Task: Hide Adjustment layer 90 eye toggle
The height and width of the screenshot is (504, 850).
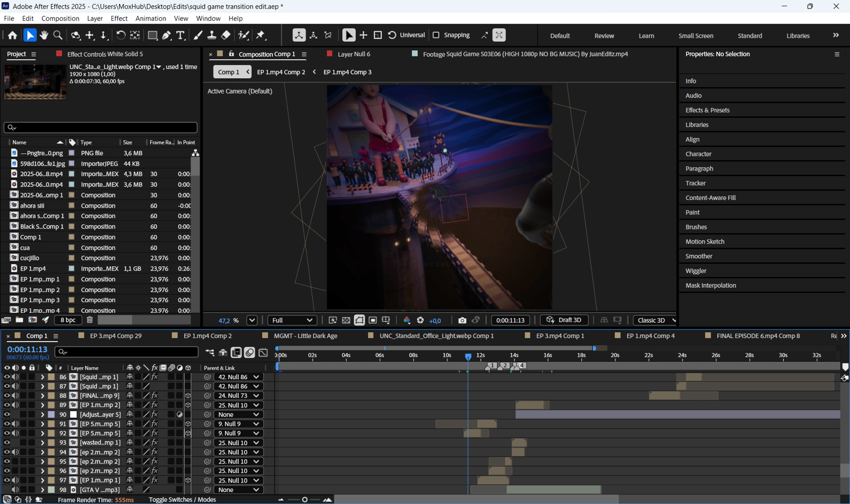Action: (7, 415)
